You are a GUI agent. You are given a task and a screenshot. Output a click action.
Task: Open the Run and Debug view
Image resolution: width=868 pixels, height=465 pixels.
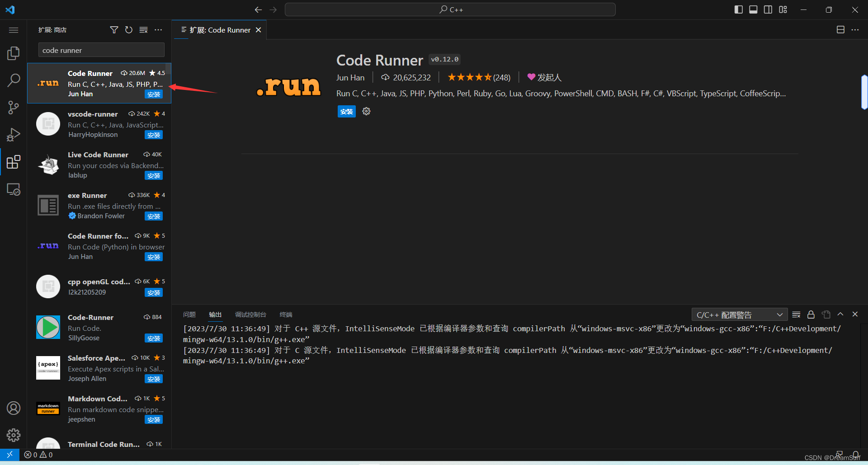click(x=14, y=135)
